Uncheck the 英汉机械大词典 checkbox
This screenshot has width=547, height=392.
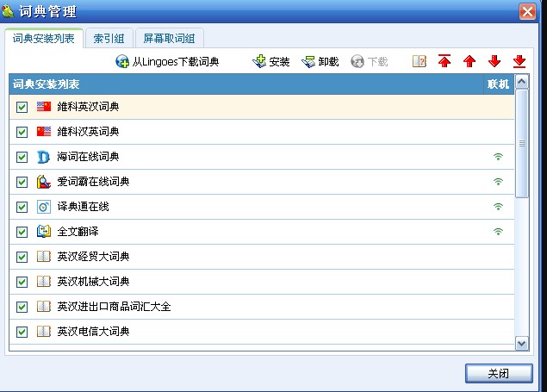point(22,282)
